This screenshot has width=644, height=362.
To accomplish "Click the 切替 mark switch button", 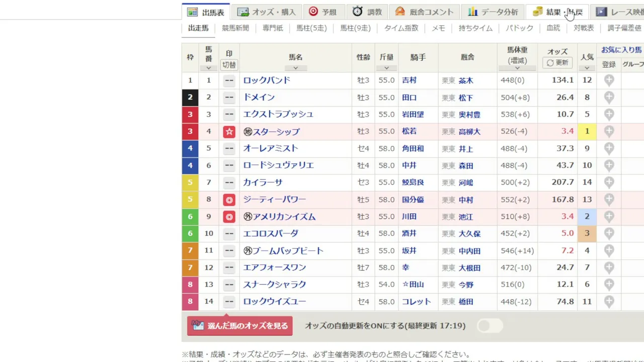I will (x=229, y=65).
